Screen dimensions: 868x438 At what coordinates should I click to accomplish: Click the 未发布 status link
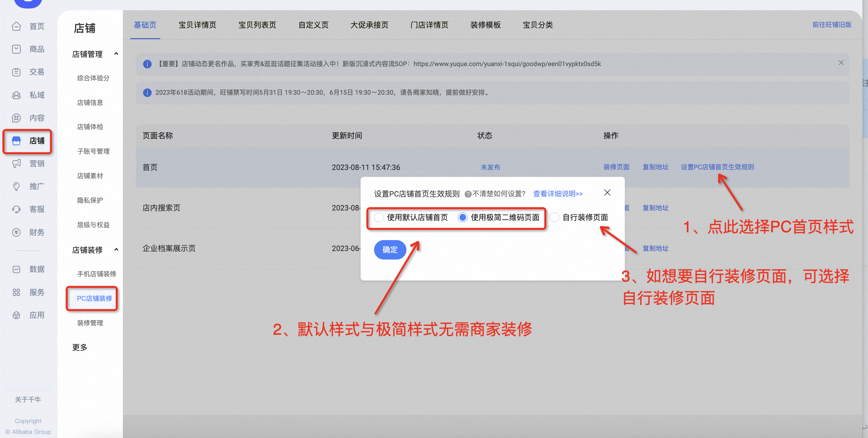click(490, 167)
